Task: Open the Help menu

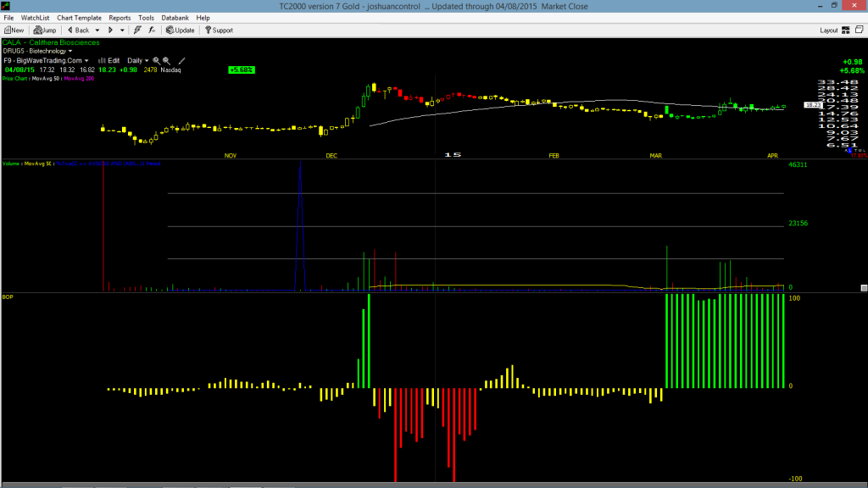Action: [203, 18]
